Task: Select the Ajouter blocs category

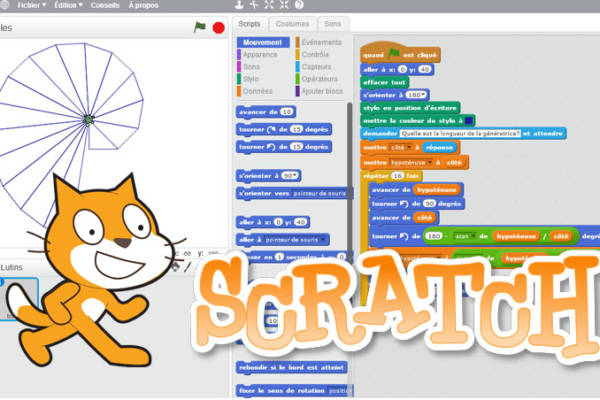Action: [x=319, y=91]
